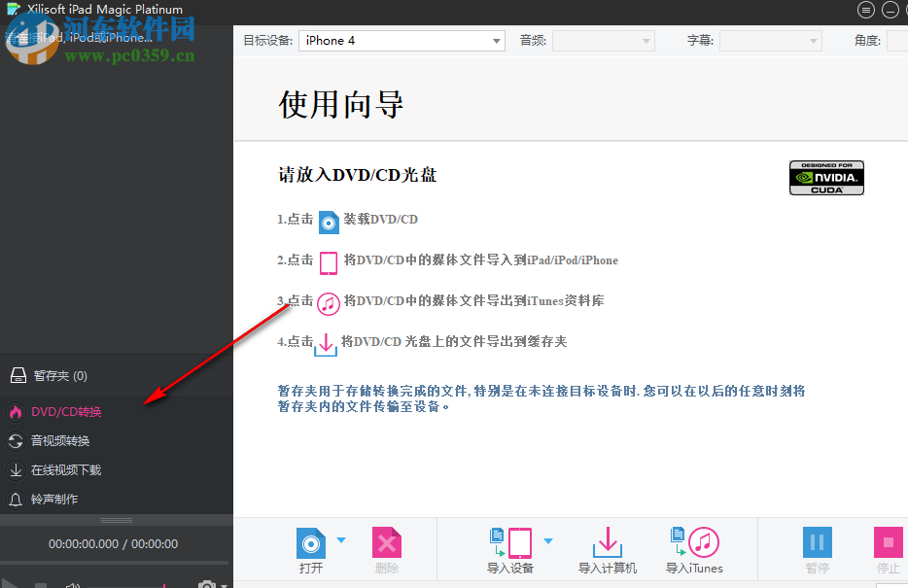This screenshot has width=908, height=588.
Task: Open the 字幕 subtitle selector
Action: pos(771,41)
